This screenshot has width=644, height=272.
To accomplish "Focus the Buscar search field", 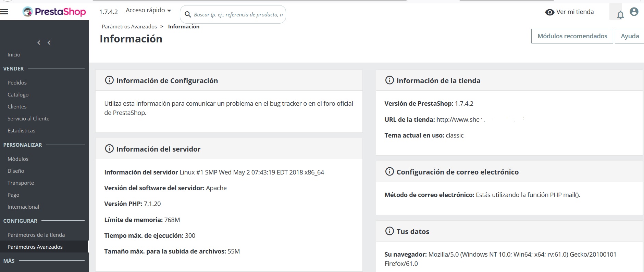I will tap(238, 14).
